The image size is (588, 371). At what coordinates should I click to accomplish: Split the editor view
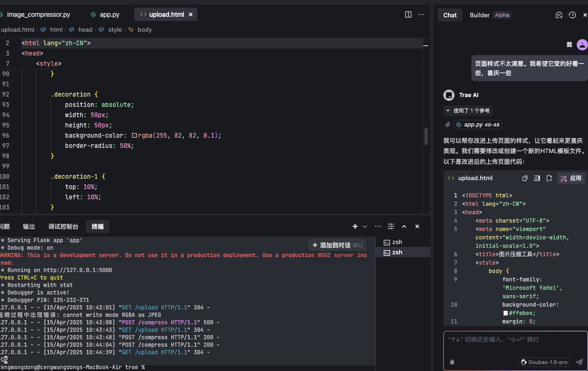[x=408, y=14]
